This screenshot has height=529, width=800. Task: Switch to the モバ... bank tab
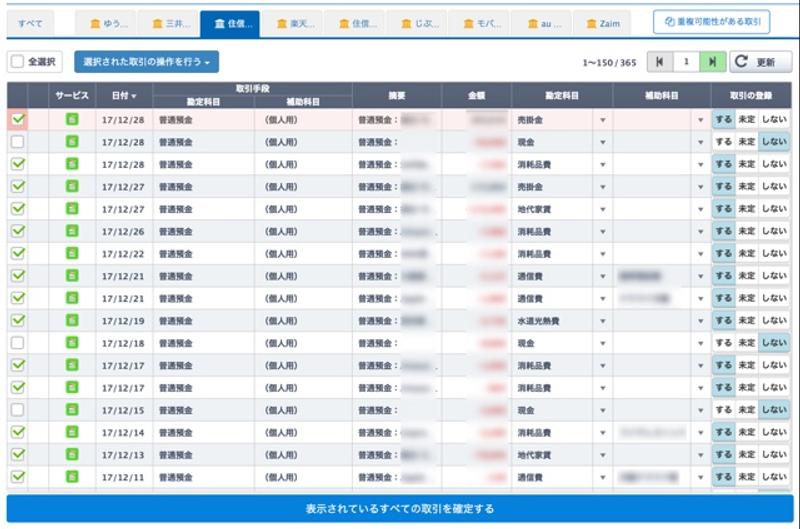click(x=479, y=23)
